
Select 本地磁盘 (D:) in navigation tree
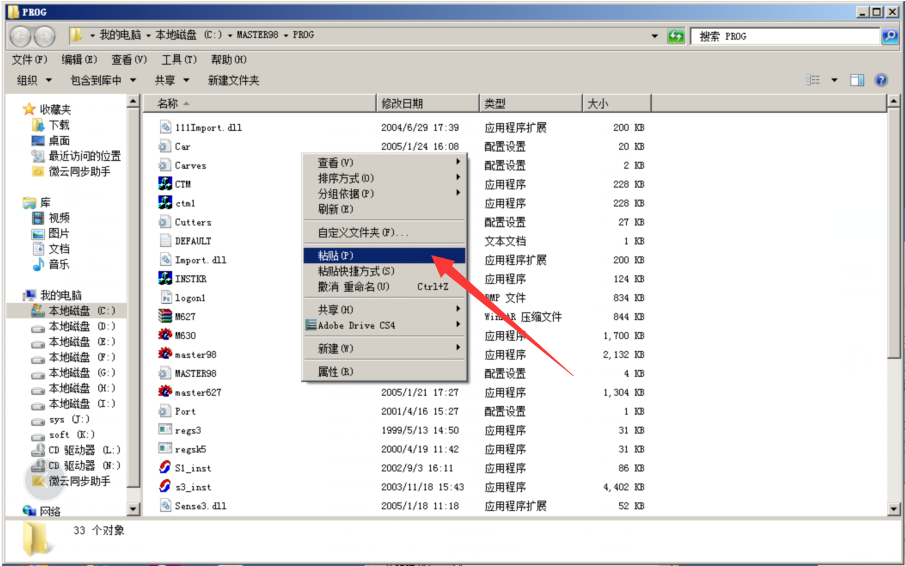pyautogui.click(x=82, y=326)
